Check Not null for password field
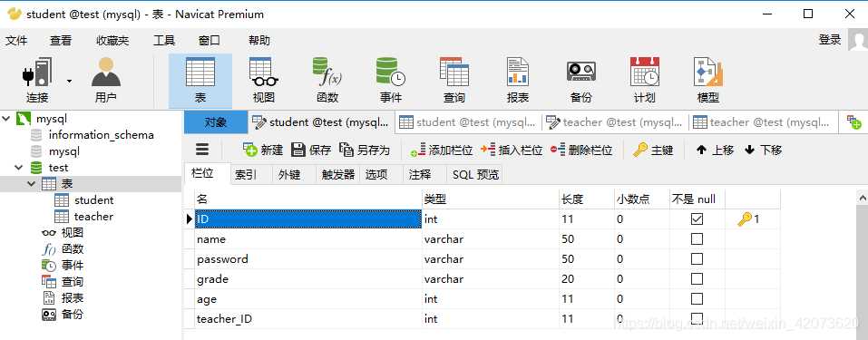Viewport: 868px width, 340px height. pos(697,259)
